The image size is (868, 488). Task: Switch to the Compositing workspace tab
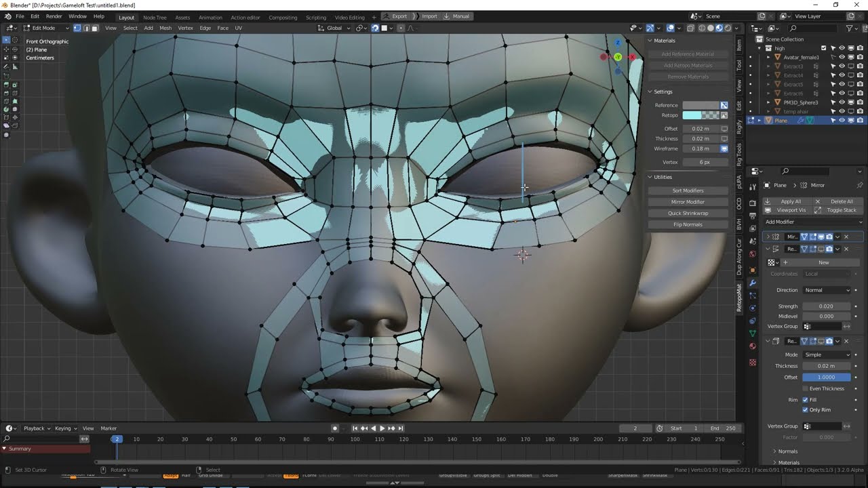(x=283, y=17)
